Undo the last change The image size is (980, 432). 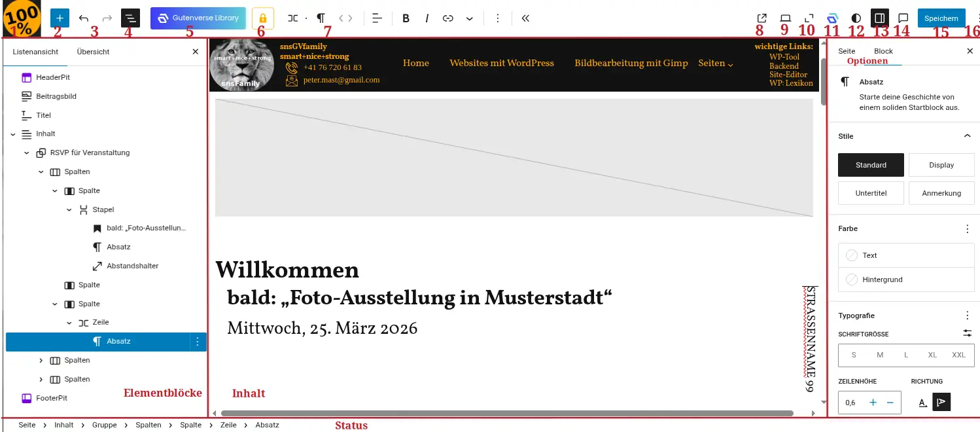(x=84, y=18)
